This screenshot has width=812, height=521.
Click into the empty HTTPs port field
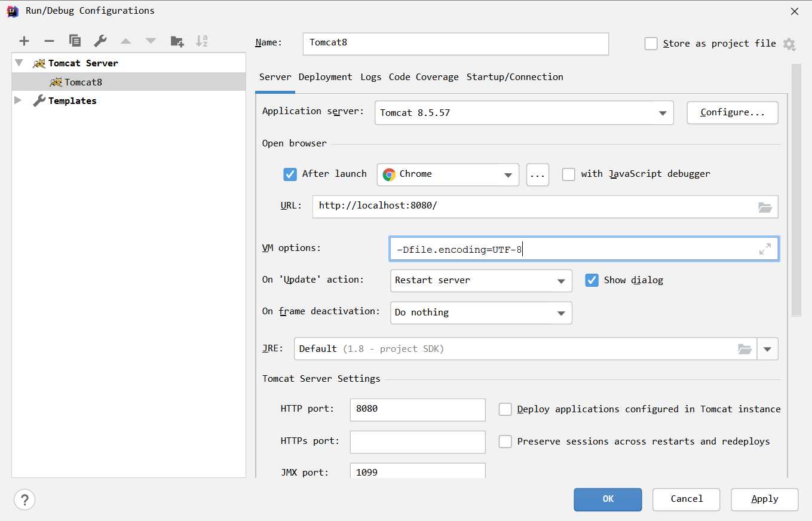tap(418, 442)
